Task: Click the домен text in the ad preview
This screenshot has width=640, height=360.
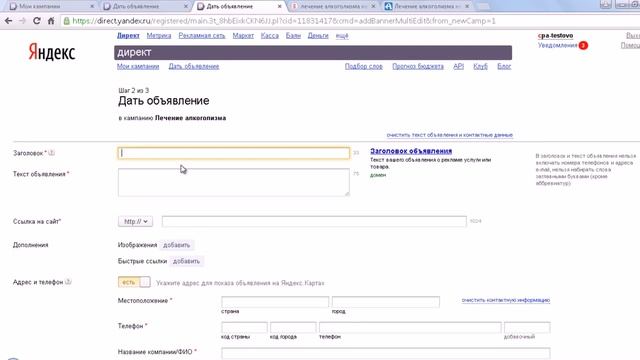Action: [378, 175]
